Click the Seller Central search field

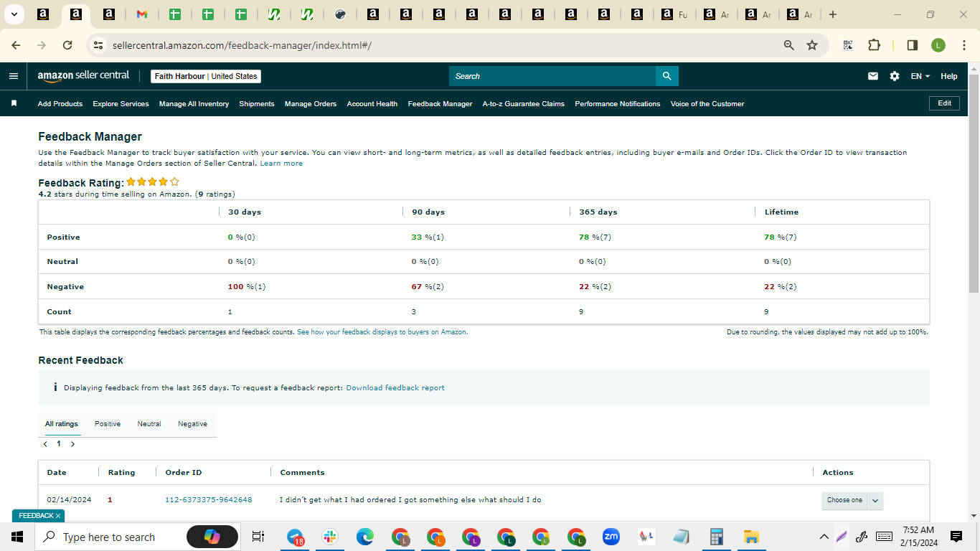(552, 76)
